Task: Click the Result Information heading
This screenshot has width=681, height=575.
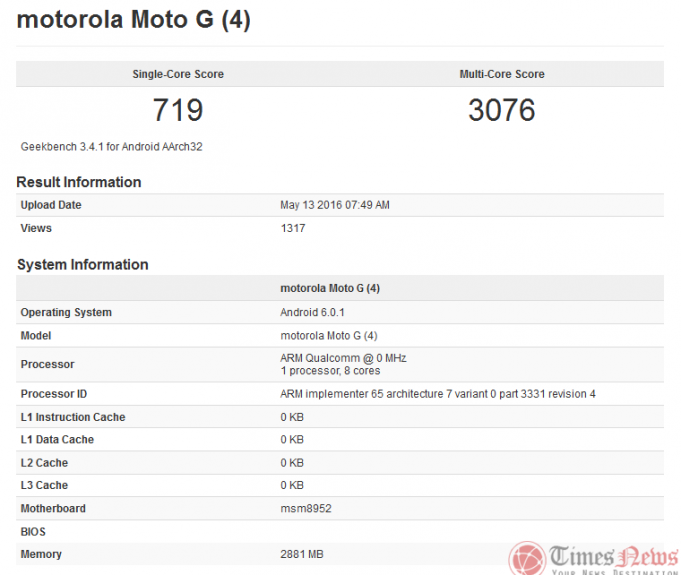Action: pyautogui.click(x=79, y=182)
